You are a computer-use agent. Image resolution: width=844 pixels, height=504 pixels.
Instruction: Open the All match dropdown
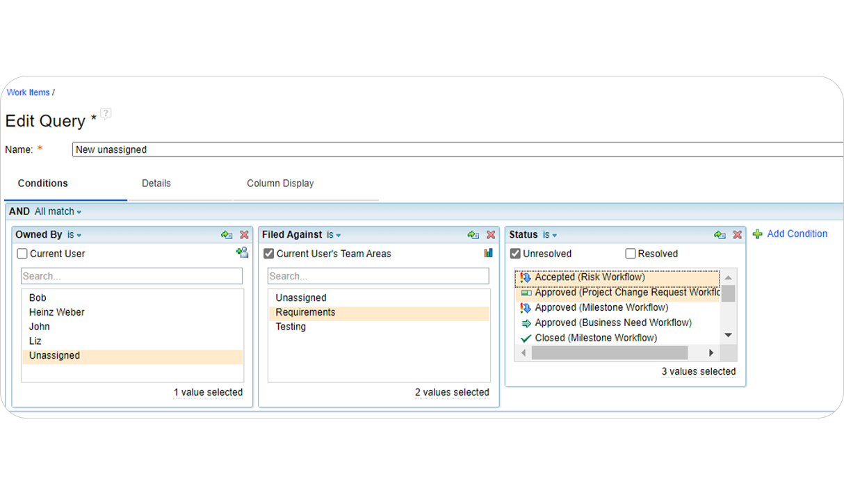(x=58, y=211)
